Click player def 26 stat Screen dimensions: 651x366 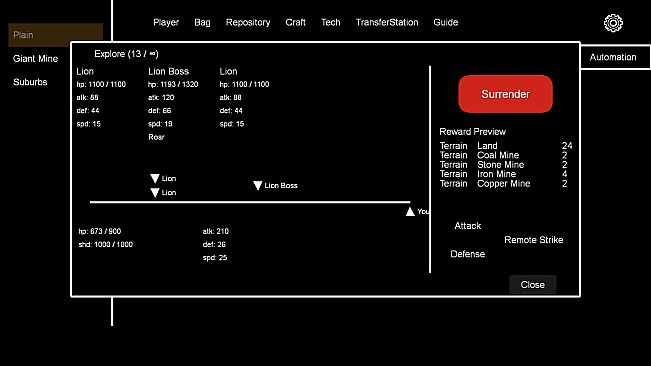point(214,244)
